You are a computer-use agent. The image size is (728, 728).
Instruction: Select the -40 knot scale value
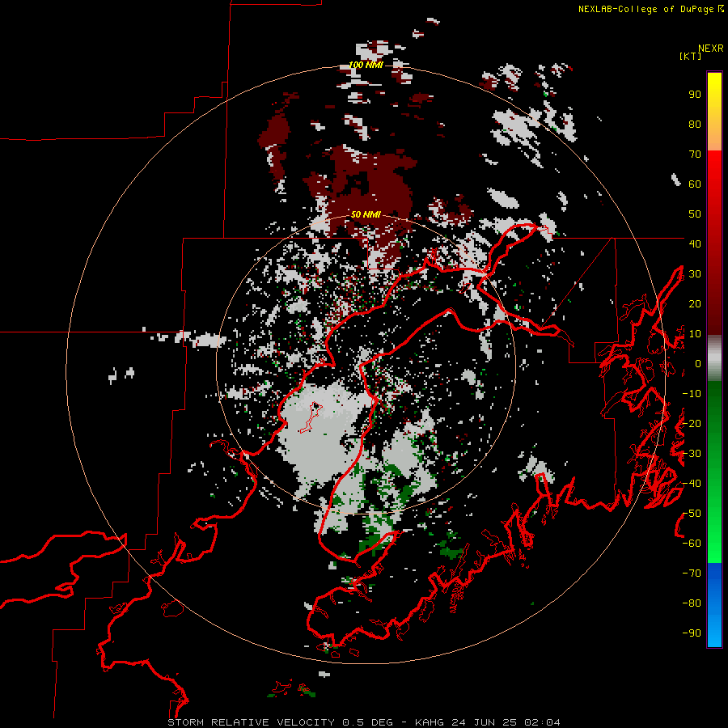(x=692, y=484)
